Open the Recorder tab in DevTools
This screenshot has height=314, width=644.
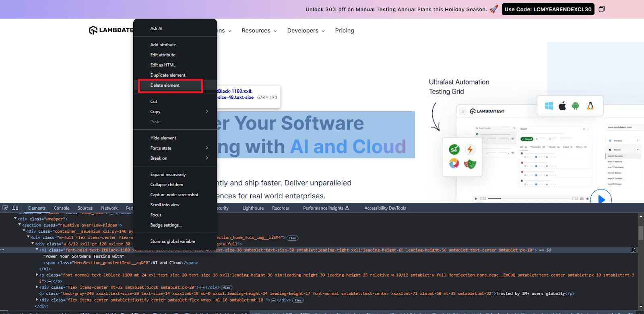281,208
